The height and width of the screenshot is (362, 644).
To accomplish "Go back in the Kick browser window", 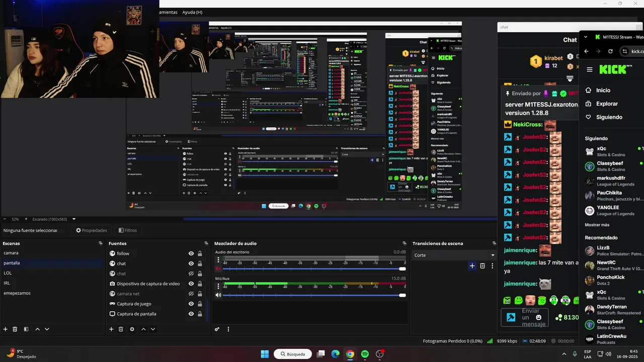I will (x=586, y=51).
